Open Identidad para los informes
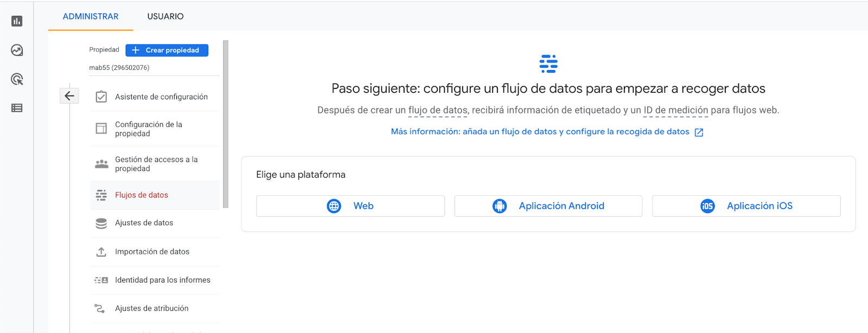This screenshot has width=868, height=333. tap(162, 280)
